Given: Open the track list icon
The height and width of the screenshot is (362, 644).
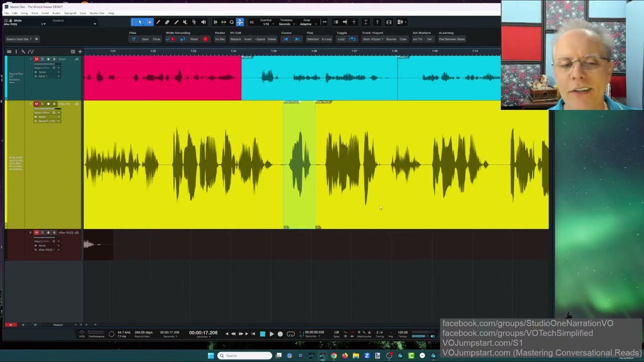Looking at the screenshot, I should [9, 51].
